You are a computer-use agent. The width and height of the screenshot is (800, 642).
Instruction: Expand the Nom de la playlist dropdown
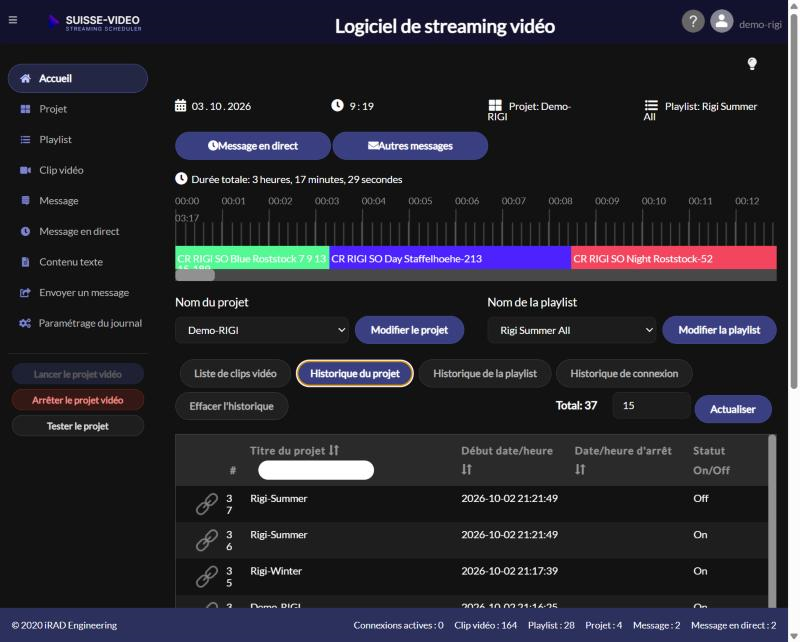571,330
